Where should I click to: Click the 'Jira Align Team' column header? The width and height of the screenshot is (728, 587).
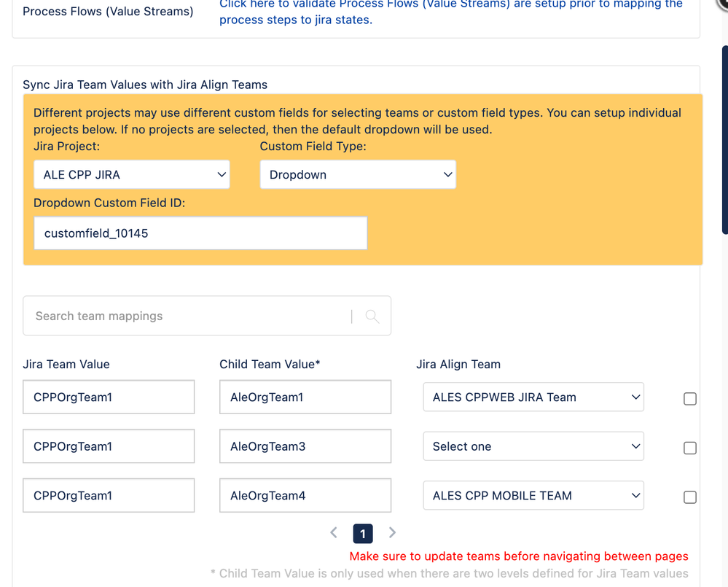click(x=458, y=364)
